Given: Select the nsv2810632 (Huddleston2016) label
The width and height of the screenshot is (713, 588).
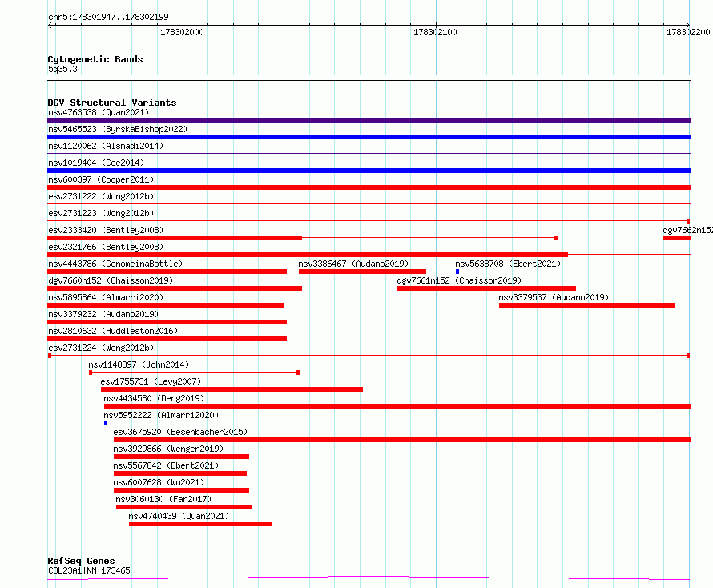Looking at the screenshot, I should click(113, 331).
